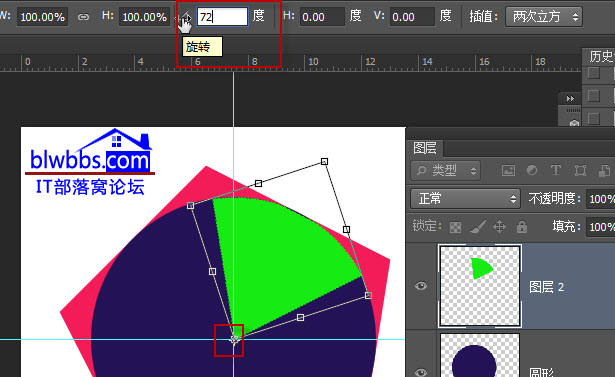Click the 度 unit next to rotation field
The image size is (615, 377).
coord(258,16)
